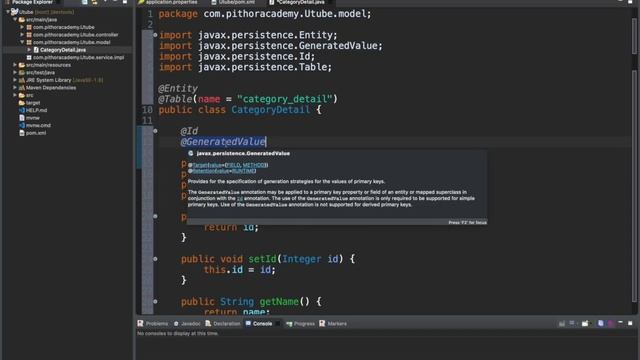Click the Utube project icon in Package Explorer
Image resolution: width=640 pixels, height=360 pixels.
click(14, 12)
